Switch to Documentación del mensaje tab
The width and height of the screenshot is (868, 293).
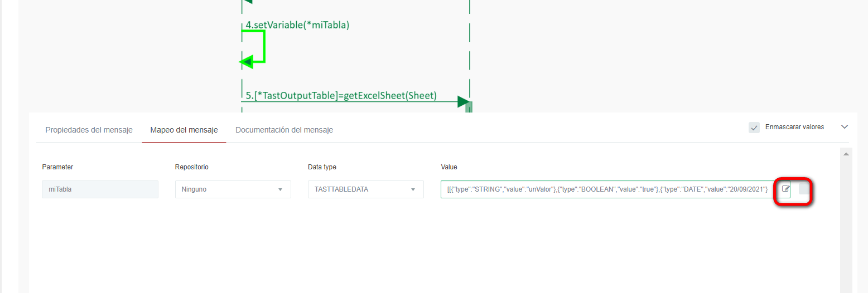[284, 130]
